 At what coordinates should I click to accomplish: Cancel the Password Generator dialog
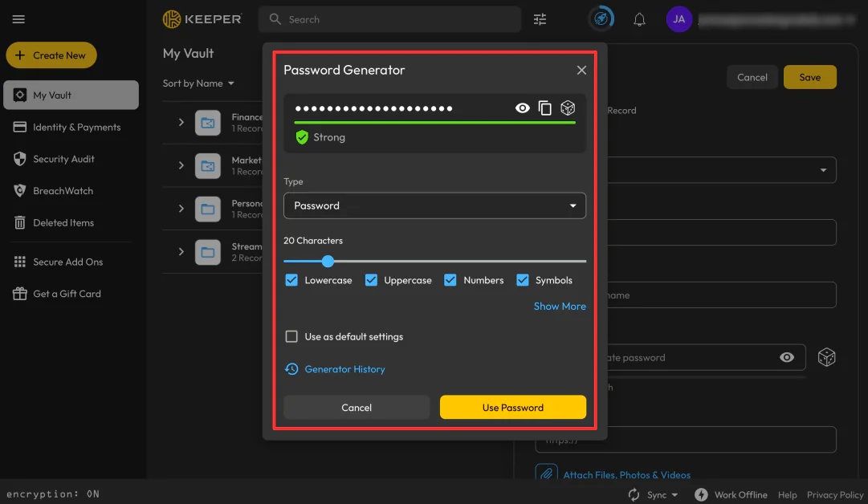pyautogui.click(x=357, y=407)
